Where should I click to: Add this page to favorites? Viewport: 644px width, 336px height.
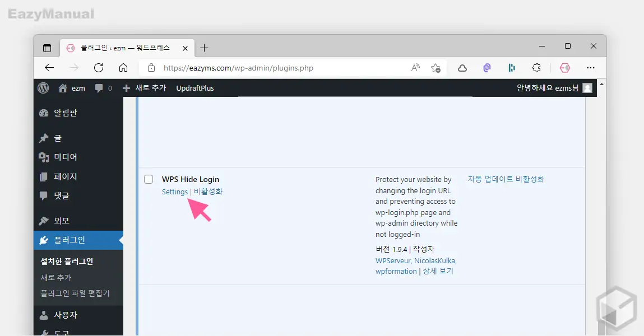435,68
